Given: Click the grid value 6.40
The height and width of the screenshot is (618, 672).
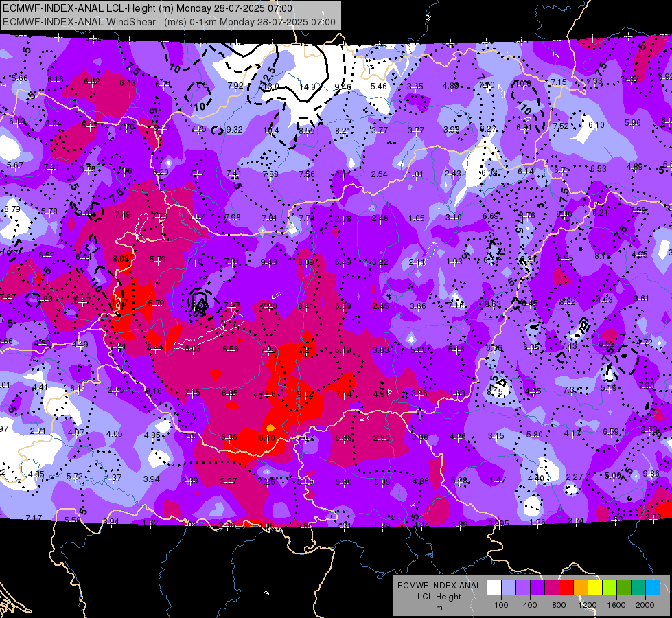Looking at the screenshot, I should coord(267,438).
